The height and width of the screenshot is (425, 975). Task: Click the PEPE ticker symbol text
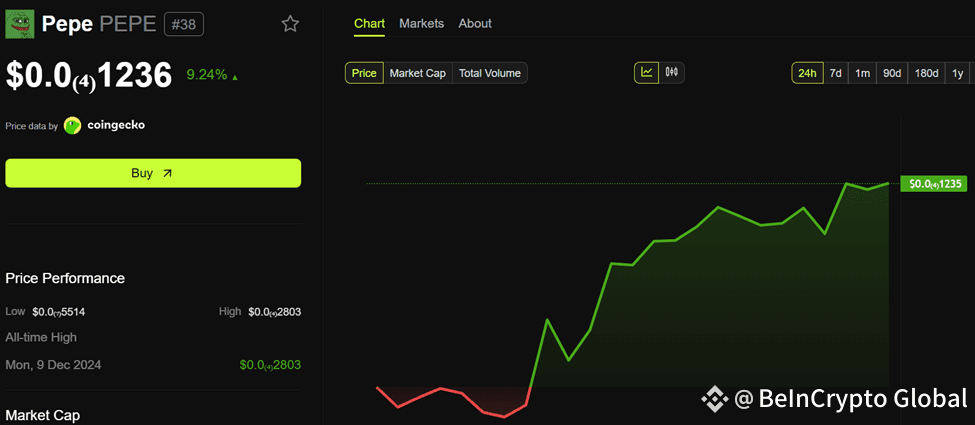[127, 24]
